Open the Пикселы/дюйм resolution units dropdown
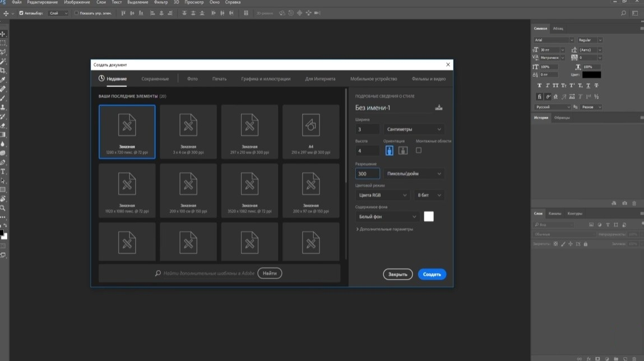 click(414, 174)
